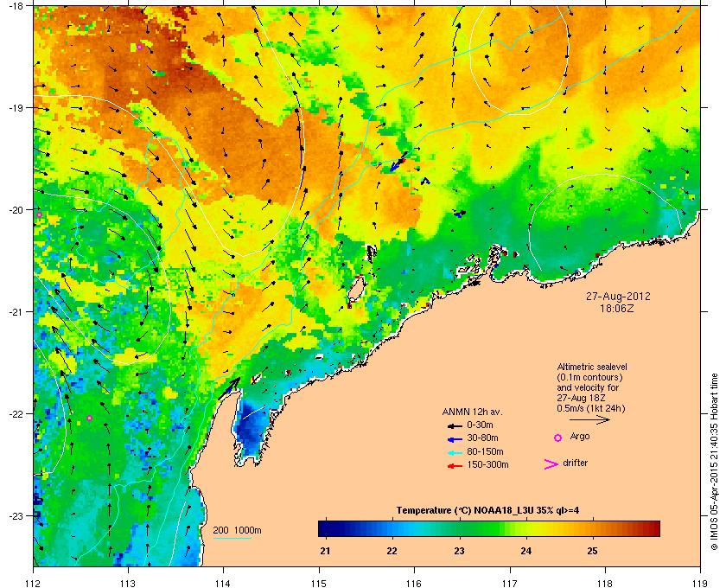Click the latitude axis label -18
726x588 pixels.
click(x=16, y=5)
